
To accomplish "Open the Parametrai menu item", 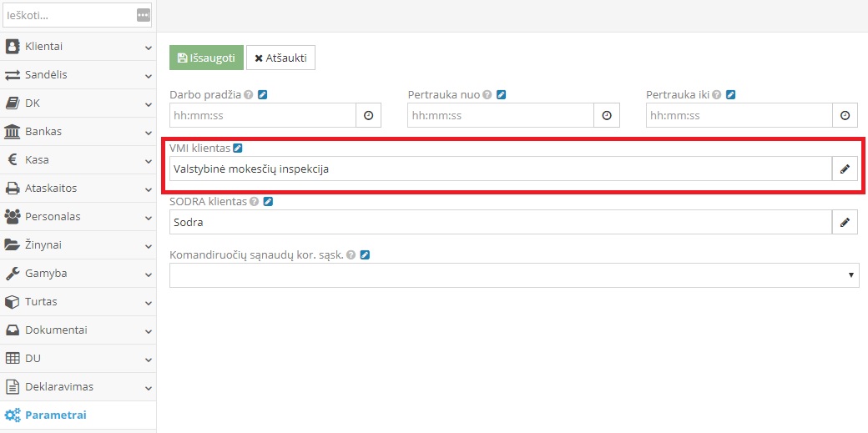I will coord(55,415).
